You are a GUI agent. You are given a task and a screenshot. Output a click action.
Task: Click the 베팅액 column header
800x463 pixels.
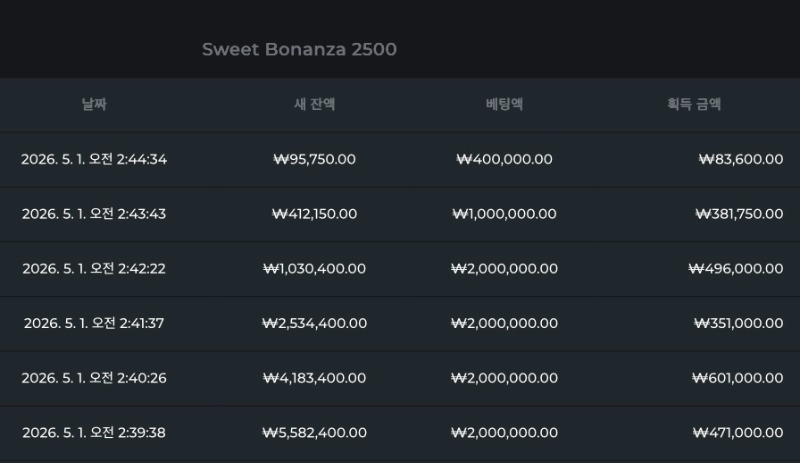point(504,104)
